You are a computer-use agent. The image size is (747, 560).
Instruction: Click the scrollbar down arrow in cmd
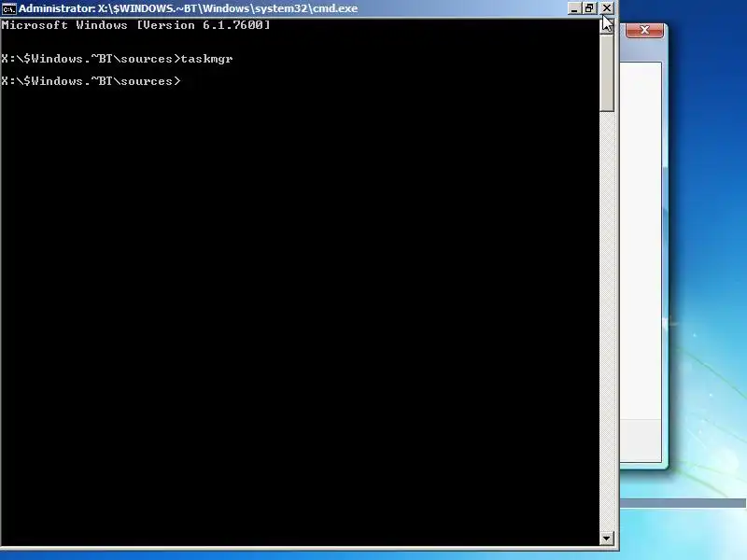point(606,539)
